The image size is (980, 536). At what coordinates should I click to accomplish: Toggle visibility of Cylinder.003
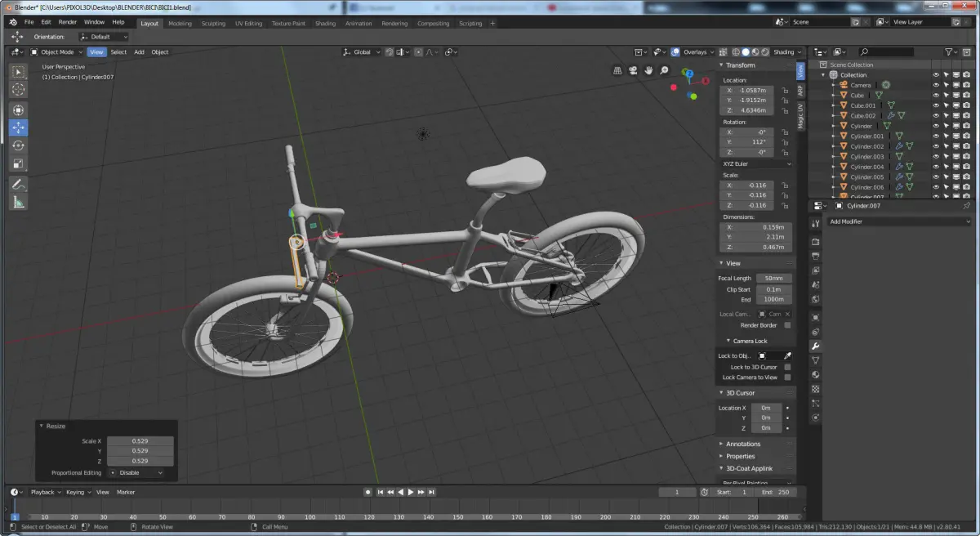(x=937, y=156)
